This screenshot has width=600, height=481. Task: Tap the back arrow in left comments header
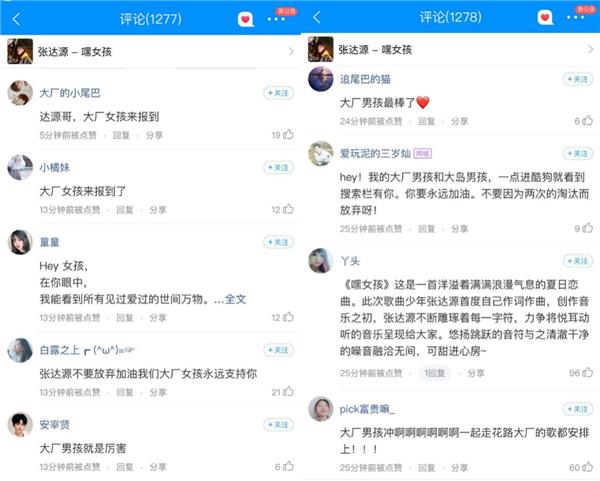tap(16, 19)
